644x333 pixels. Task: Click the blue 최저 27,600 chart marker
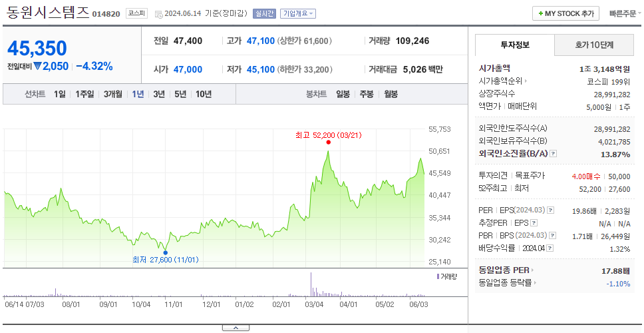166,252
